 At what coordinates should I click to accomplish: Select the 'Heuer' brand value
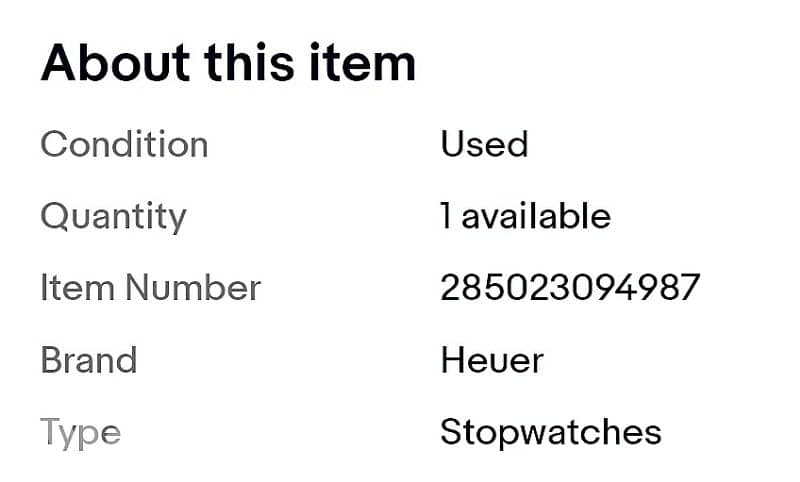491,360
